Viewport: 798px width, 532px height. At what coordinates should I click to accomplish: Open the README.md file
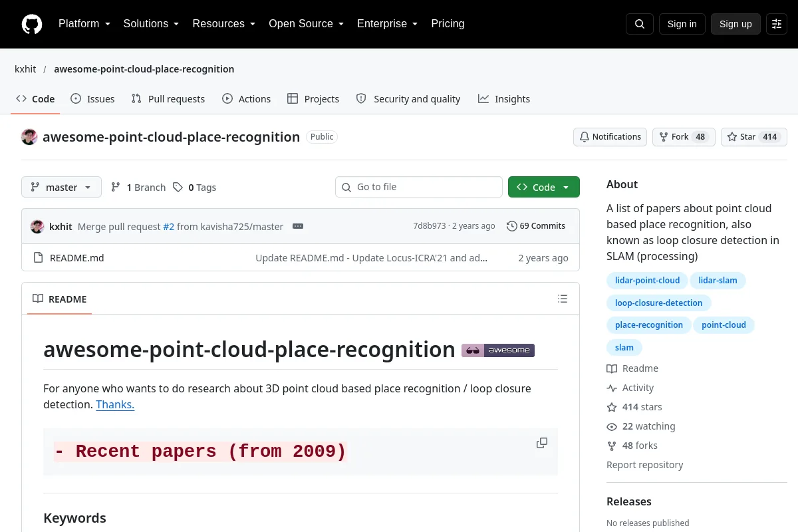pyautogui.click(x=77, y=258)
